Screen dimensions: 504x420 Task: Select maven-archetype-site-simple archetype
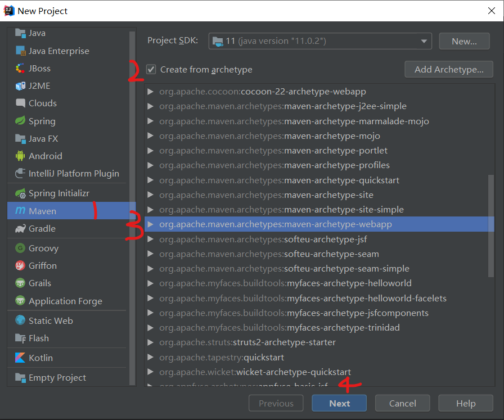pos(319,210)
